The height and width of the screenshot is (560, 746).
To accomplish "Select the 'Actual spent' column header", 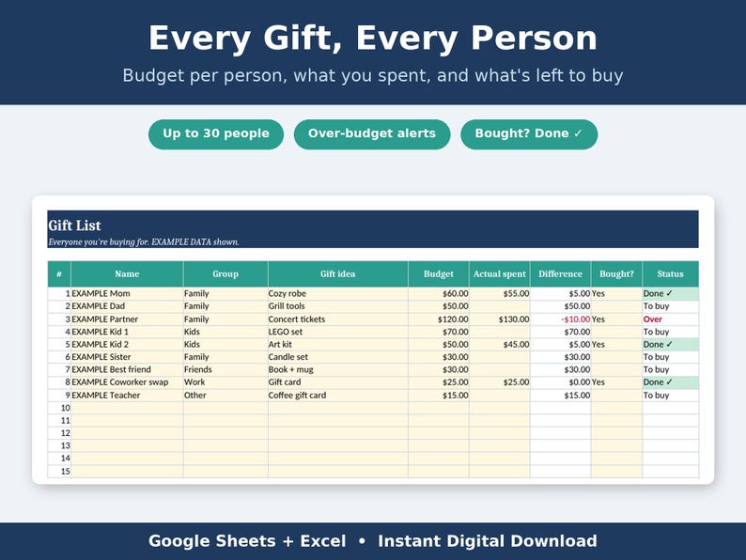I will tap(500, 274).
